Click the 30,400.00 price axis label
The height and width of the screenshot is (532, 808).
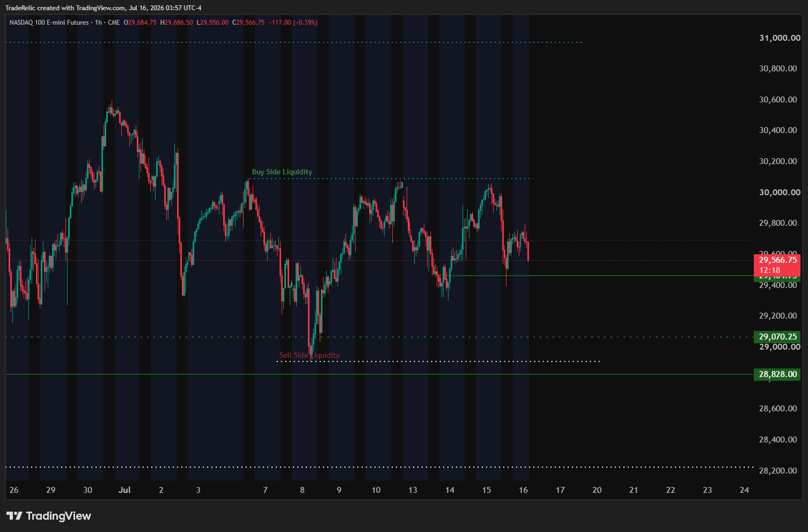click(x=778, y=130)
